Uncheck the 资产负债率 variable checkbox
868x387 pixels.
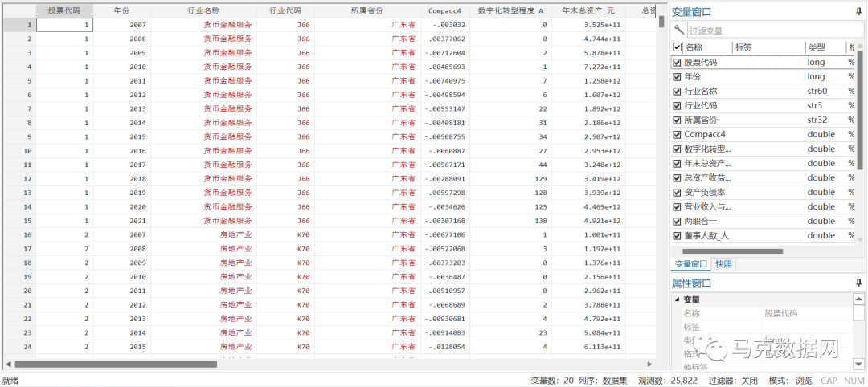677,193
